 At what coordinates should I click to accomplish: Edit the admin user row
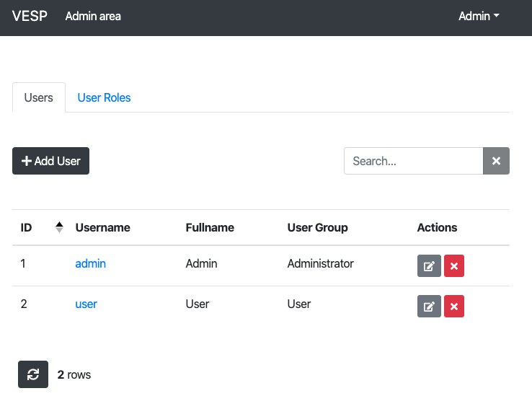[x=429, y=265]
